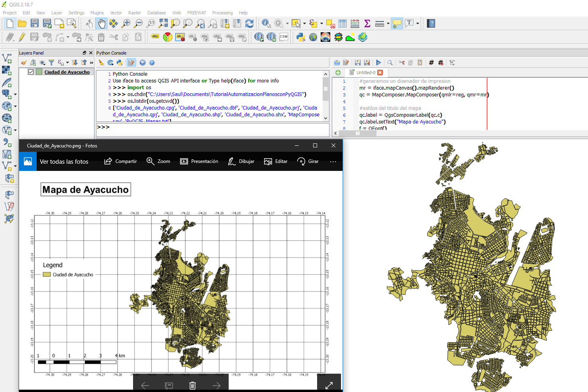Open the Project menu

[x=10, y=13]
